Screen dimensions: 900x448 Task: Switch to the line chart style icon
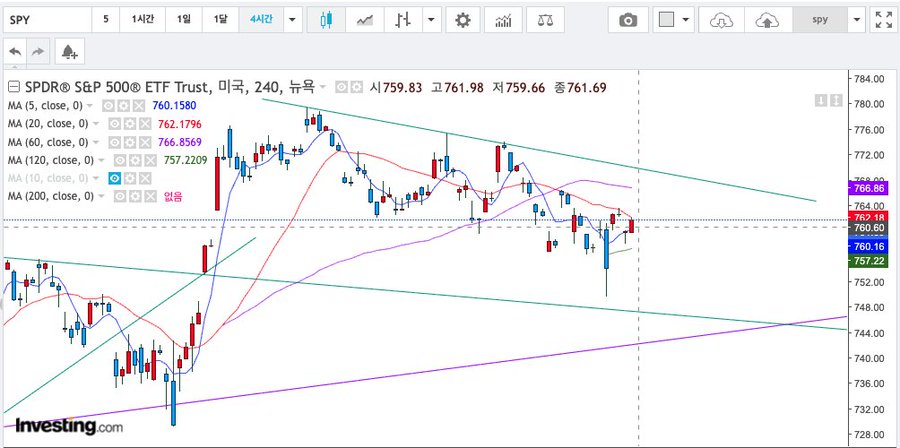(x=364, y=20)
